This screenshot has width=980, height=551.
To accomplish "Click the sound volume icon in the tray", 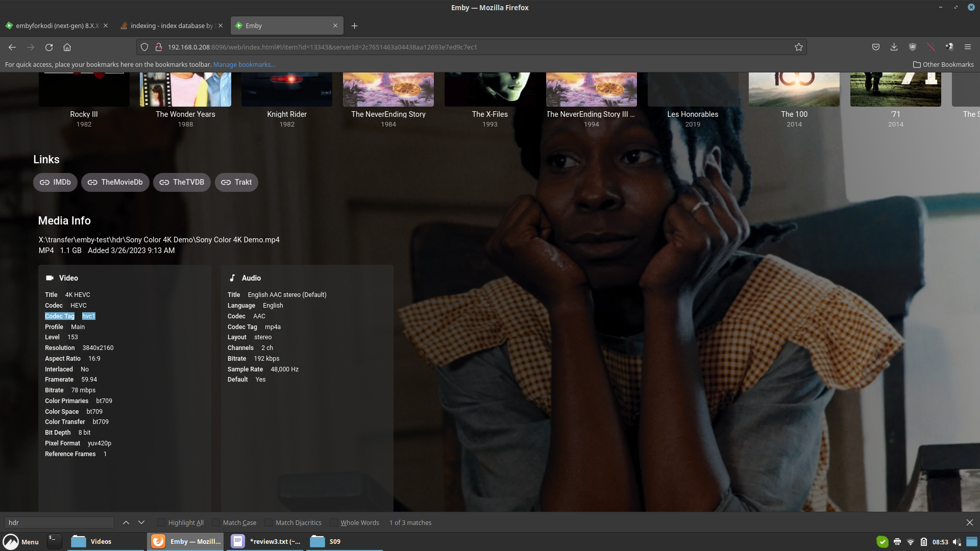I will point(955,542).
